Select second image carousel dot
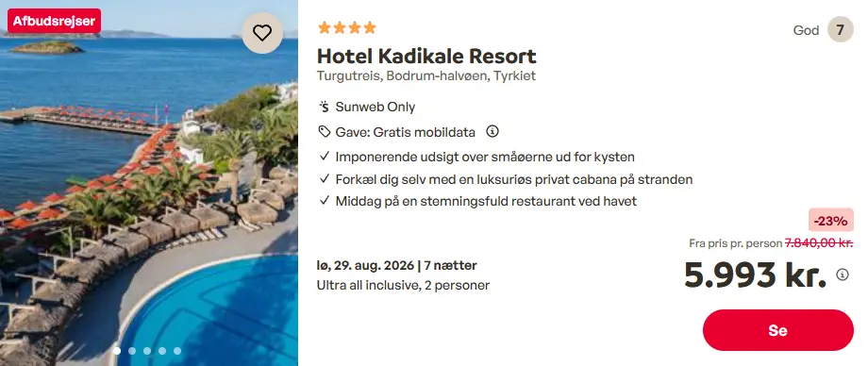Image resolution: width=868 pixels, height=366 pixels. [x=132, y=351]
